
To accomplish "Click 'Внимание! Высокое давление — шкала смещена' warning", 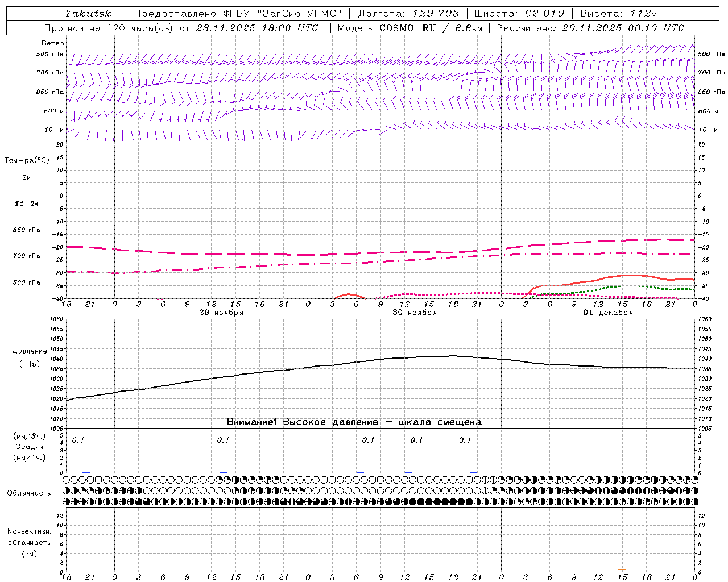I will [354, 422].
